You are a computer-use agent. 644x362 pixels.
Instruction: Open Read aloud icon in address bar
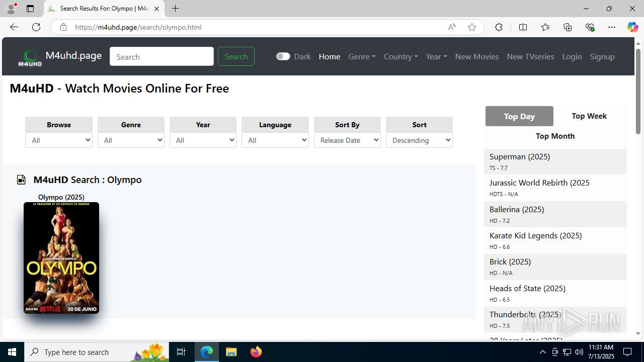pyautogui.click(x=452, y=27)
